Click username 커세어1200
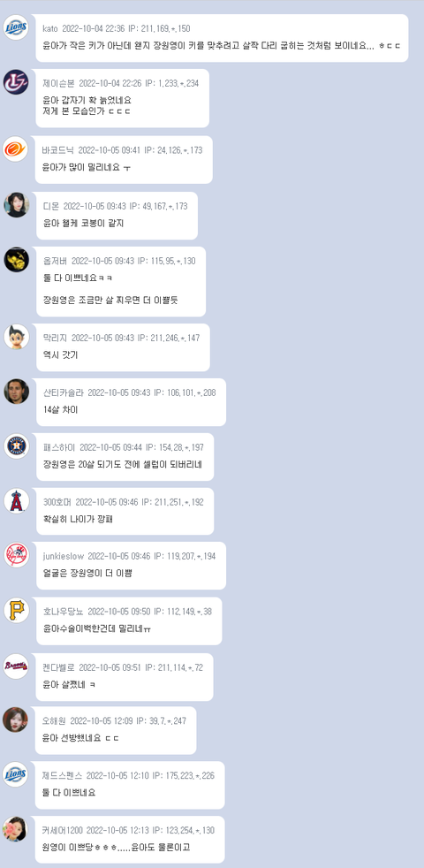 (63, 830)
